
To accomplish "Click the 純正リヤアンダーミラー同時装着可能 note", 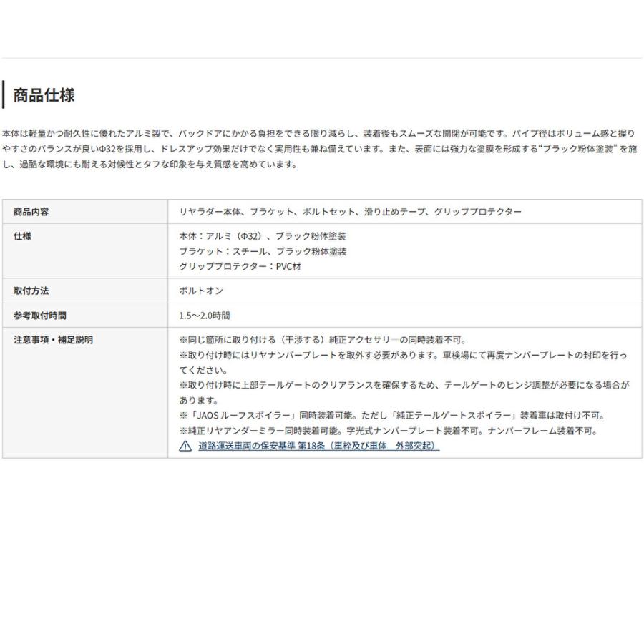I will coord(389,431).
